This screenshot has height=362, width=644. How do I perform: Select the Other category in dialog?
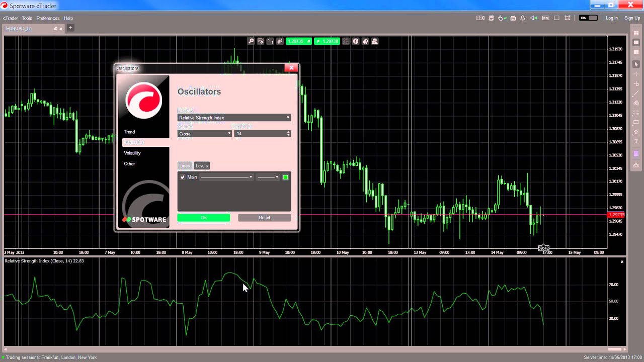129,164
